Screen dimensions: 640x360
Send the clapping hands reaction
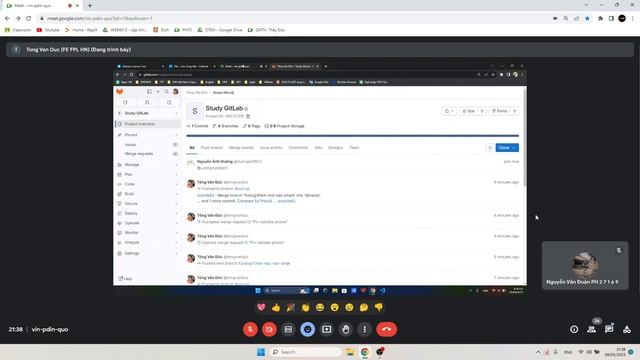305,307
